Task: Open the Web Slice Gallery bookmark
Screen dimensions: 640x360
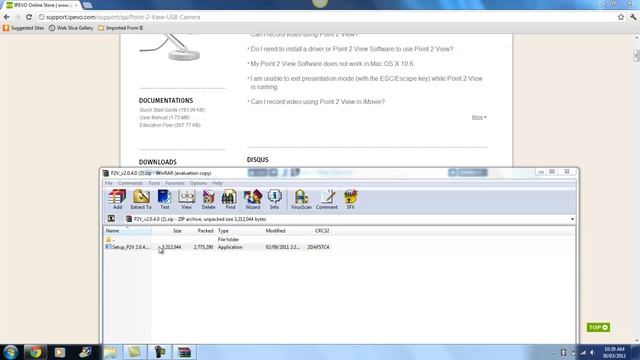Action: 71,28
